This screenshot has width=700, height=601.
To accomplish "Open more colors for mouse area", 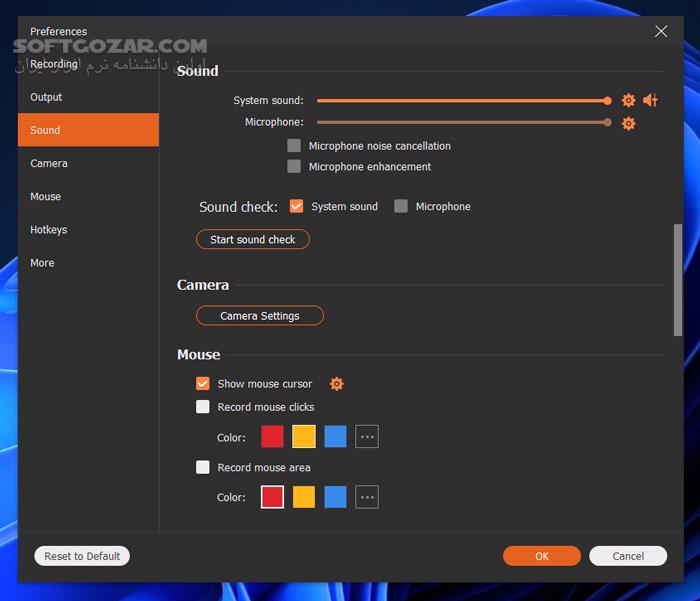I will (x=367, y=497).
